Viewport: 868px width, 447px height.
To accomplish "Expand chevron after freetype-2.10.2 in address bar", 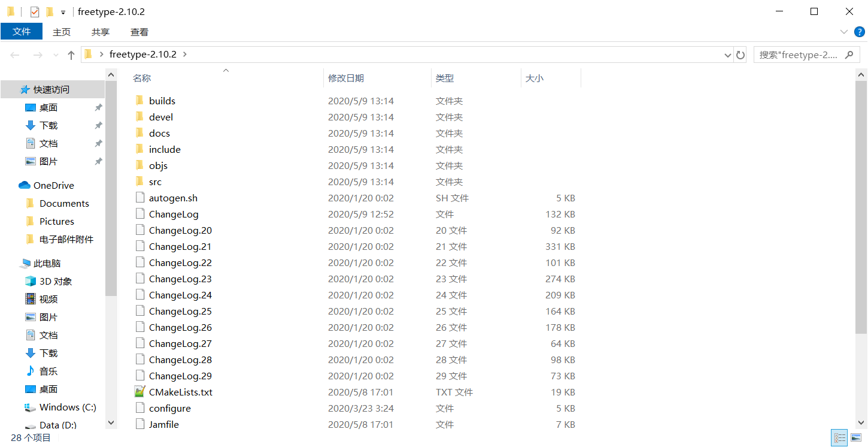I will (184, 54).
